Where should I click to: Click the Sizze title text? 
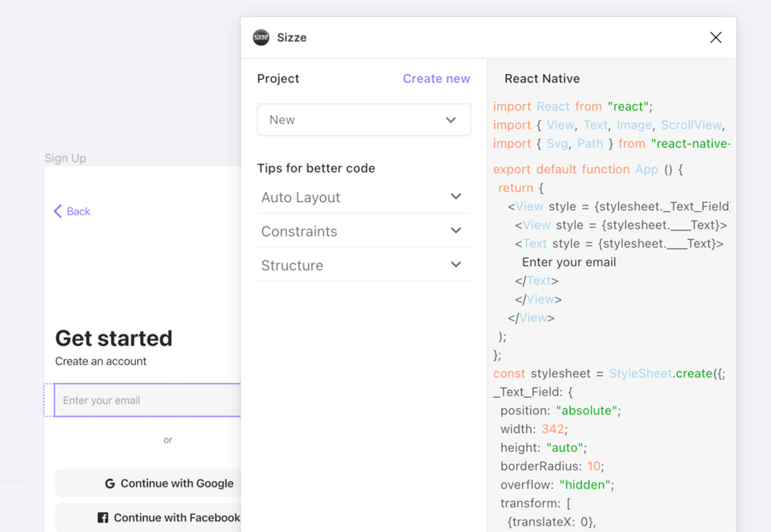point(292,37)
